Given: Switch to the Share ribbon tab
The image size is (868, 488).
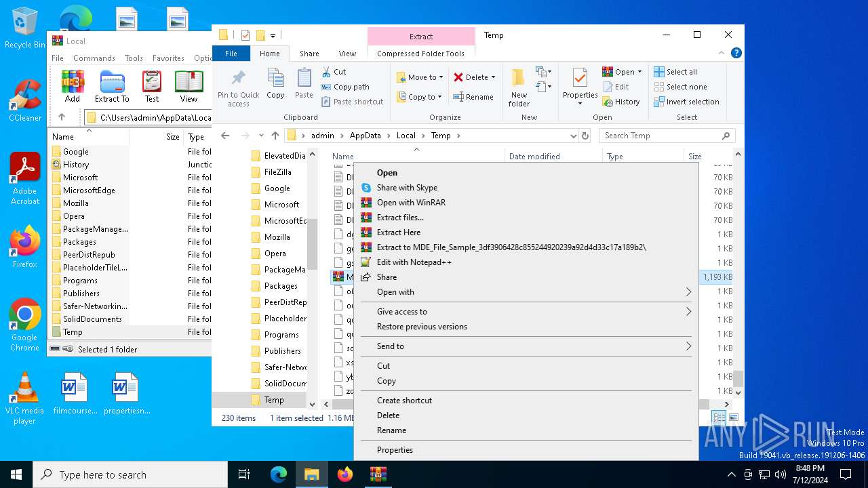Looking at the screenshot, I should (x=309, y=54).
